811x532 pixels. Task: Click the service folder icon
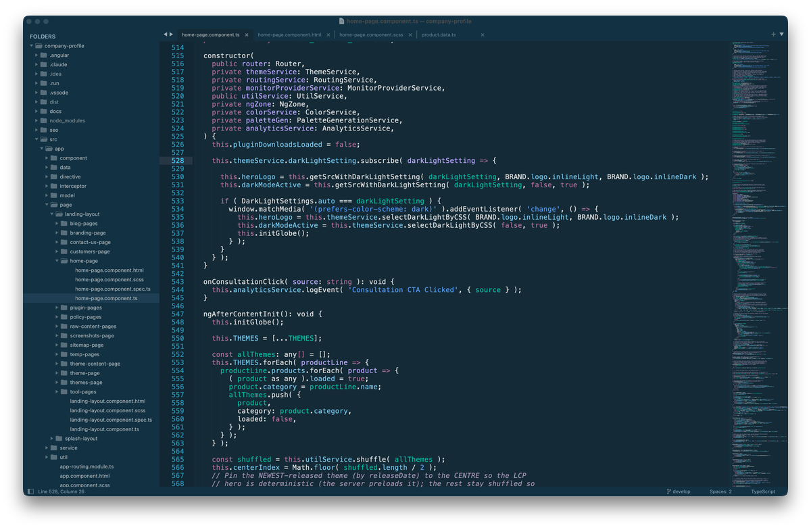point(53,448)
